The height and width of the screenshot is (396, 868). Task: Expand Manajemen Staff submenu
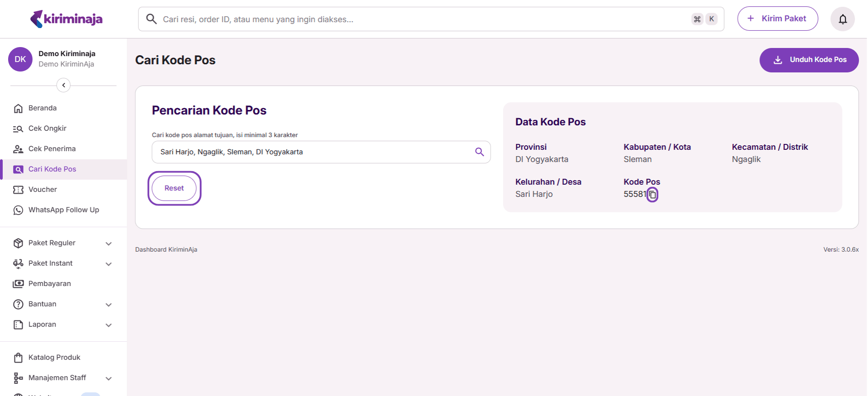click(x=108, y=378)
